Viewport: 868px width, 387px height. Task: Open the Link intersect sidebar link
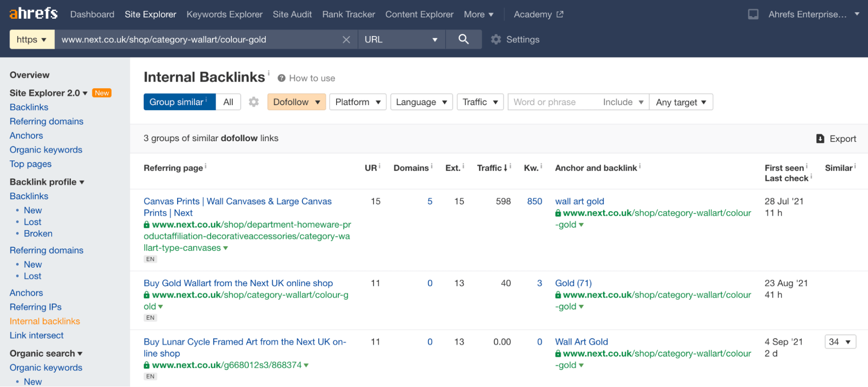point(36,335)
